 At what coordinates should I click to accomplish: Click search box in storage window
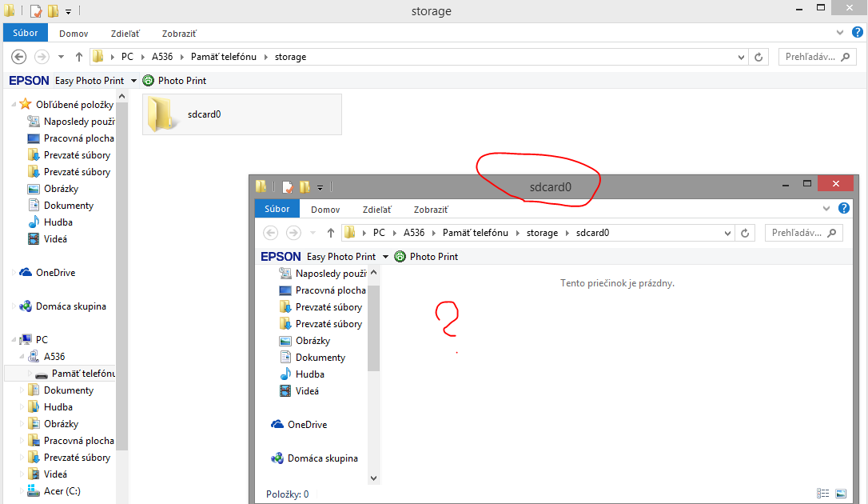pos(817,57)
